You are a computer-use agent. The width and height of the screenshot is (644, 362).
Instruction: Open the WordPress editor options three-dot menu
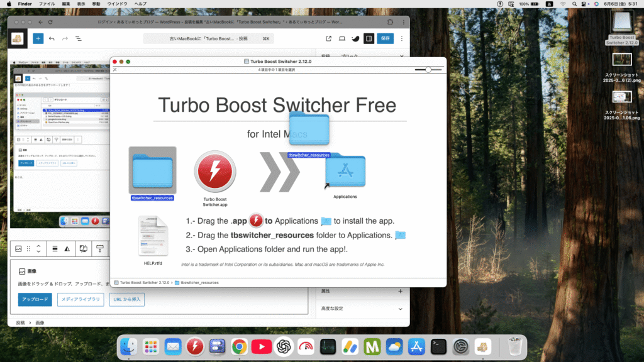tap(402, 38)
